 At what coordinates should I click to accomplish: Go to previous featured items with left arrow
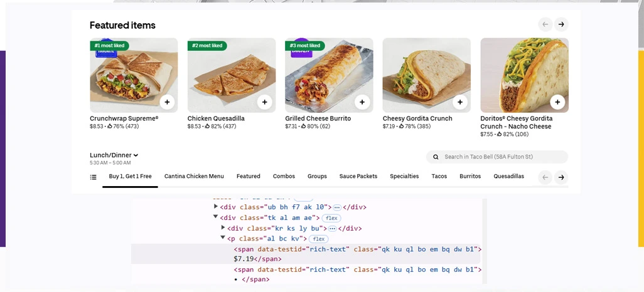(x=545, y=24)
